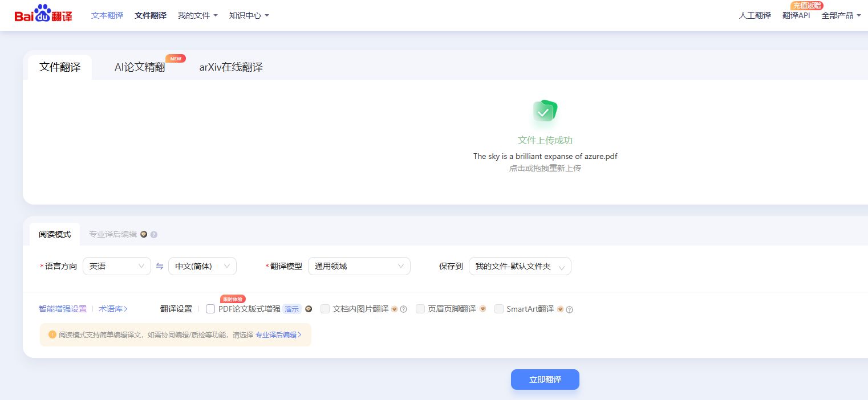
Task: Select 专业译后编辑 tab
Action: [x=113, y=234]
